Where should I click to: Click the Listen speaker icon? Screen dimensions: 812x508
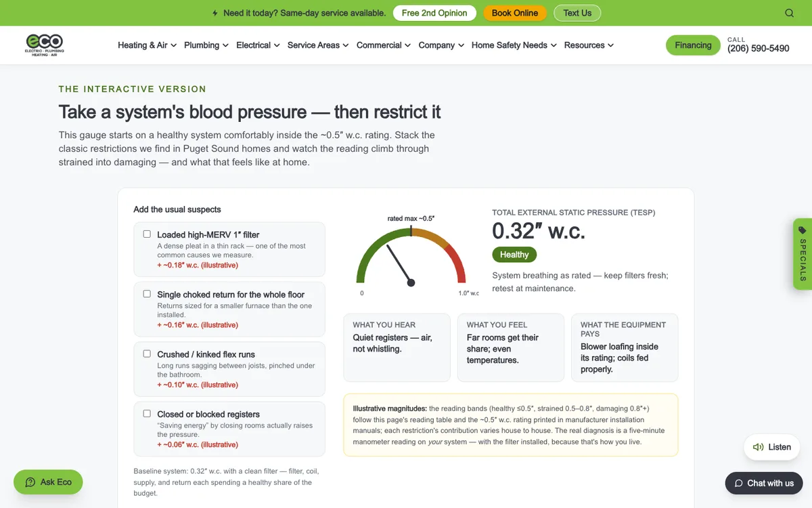pyautogui.click(x=758, y=447)
